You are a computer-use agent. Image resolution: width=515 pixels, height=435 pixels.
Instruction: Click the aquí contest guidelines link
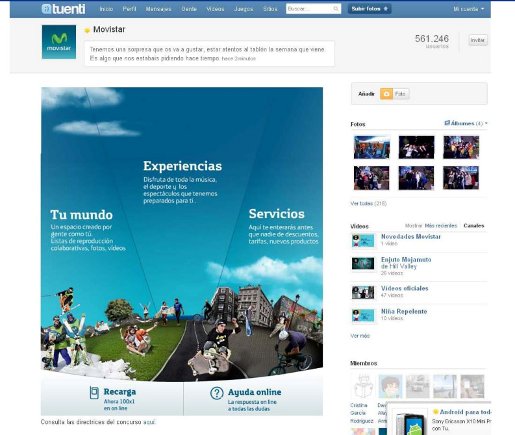click(149, 422)
